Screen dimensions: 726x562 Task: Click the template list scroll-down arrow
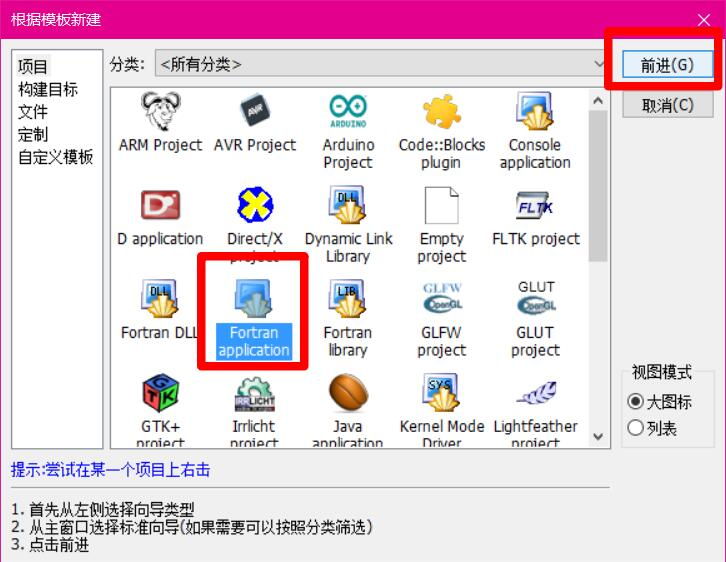pyautogui.click(x=598, y=437)
